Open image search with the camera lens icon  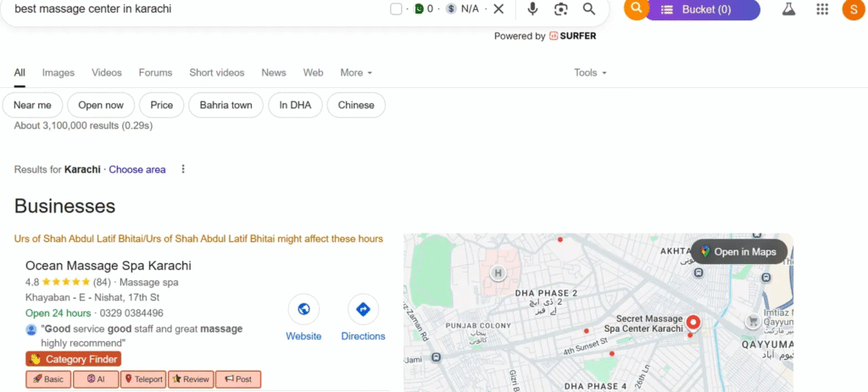click(561, 8)
